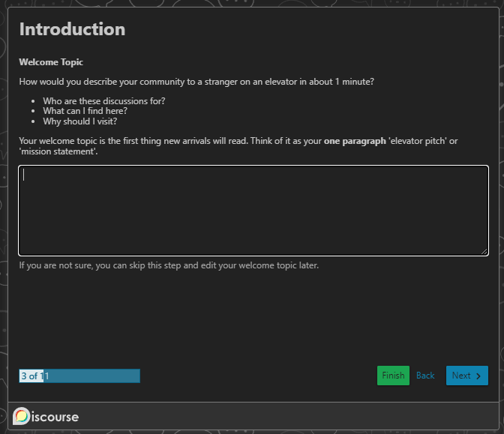Click the '3 of 11' progress bar
The height and width of the screenshot is (434, 504).
tap(79, 376)
